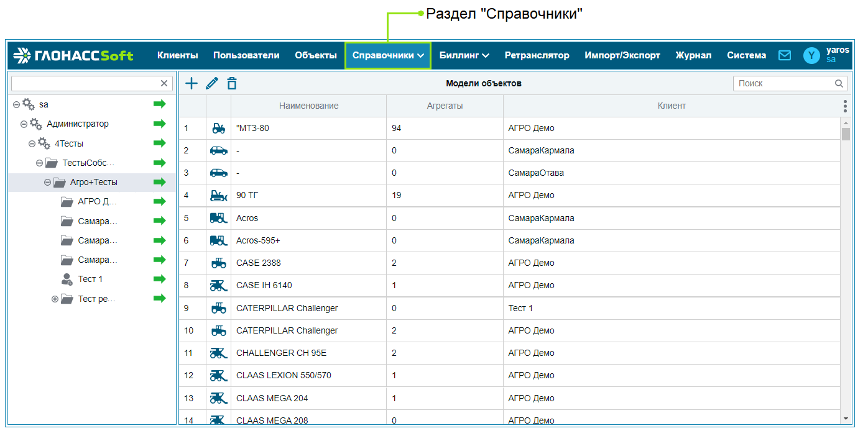Image resolution: width=868 pixels, height=436 pixels.
Task: Click the pencil edit icon
Action: click(x=212, y=83)
